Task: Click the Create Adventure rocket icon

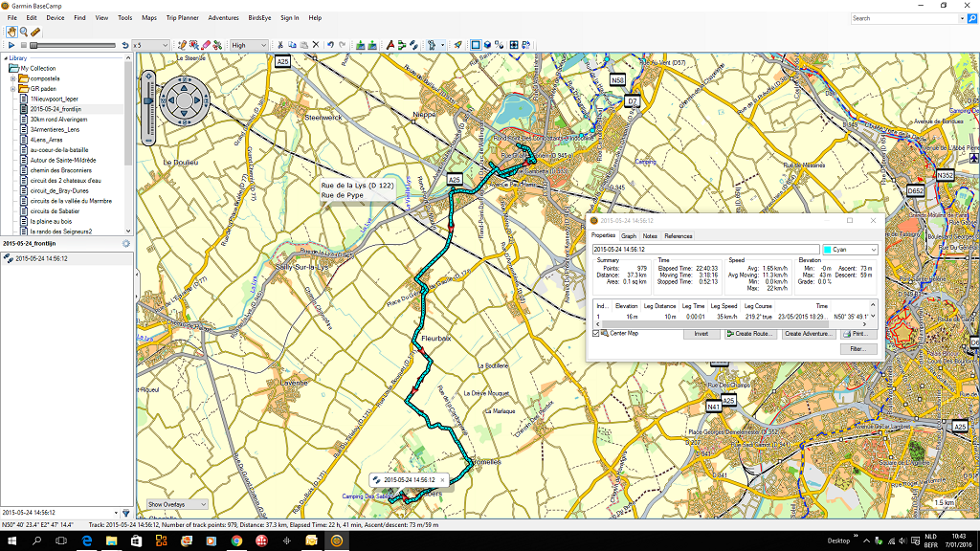Action: 458,45
